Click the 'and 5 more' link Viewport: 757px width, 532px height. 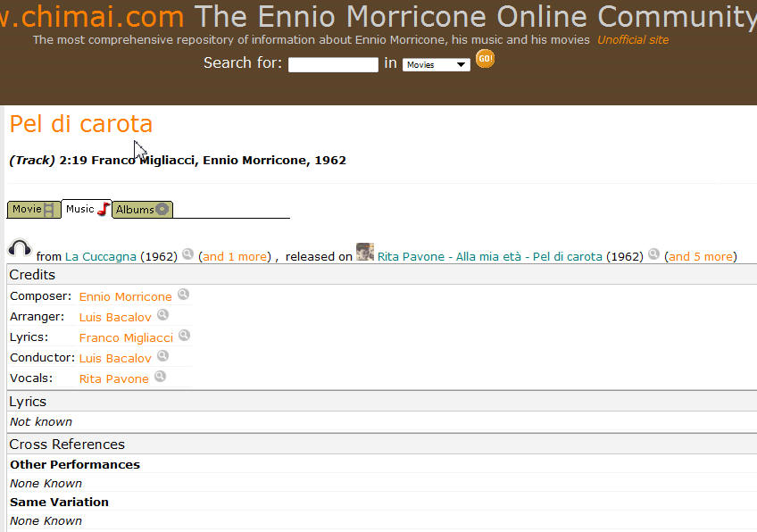point(701,256)
